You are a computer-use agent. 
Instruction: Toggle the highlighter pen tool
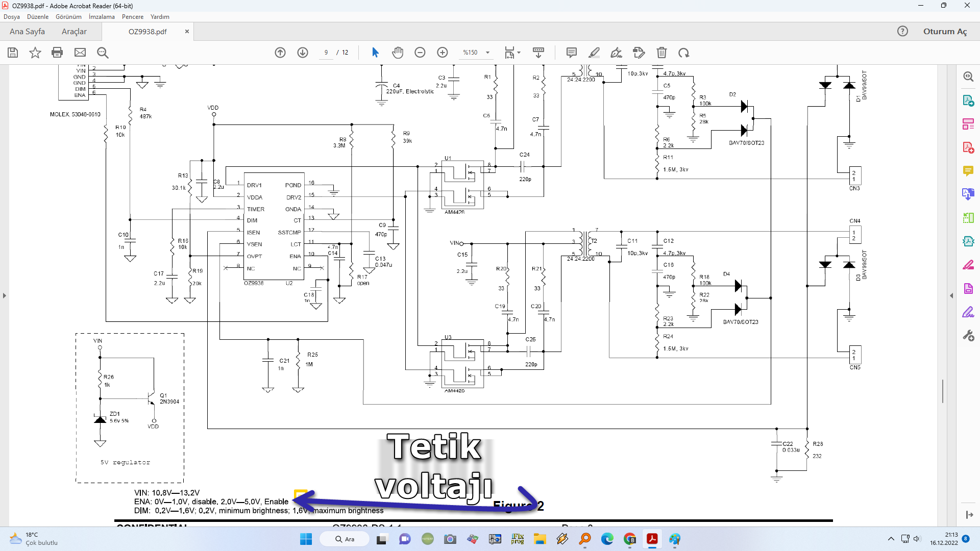point(594,53)
